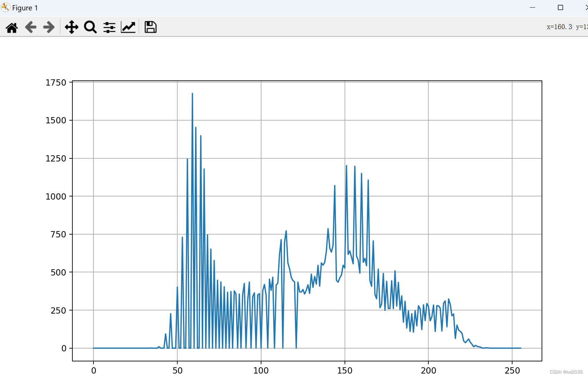This screenshot has height=377, width=588.
Task: Select the Zoom to rectangle tool
Action: (90, 27)
